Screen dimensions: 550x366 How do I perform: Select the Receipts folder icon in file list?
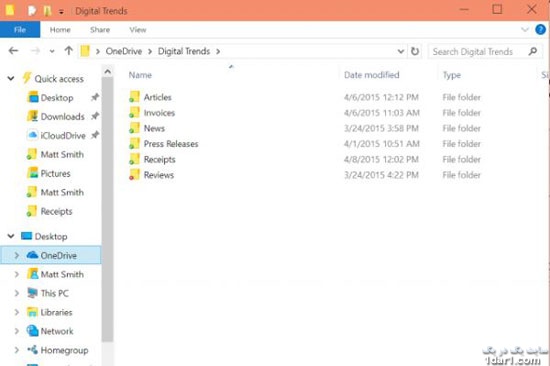(134, 159)
